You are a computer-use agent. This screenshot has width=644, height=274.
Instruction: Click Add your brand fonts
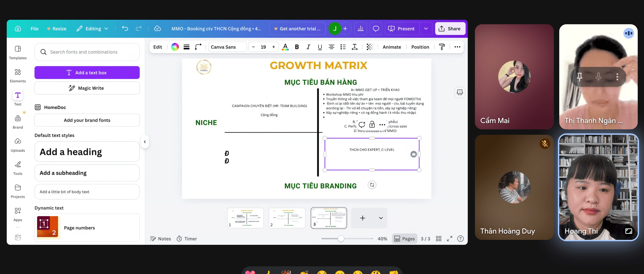click(87, 120)
